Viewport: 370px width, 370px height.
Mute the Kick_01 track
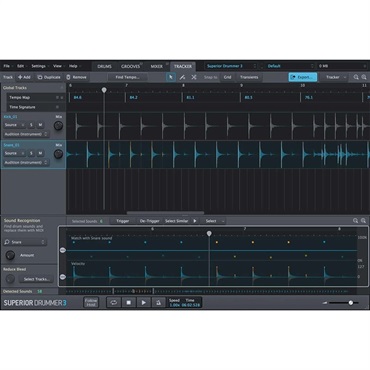40,125
